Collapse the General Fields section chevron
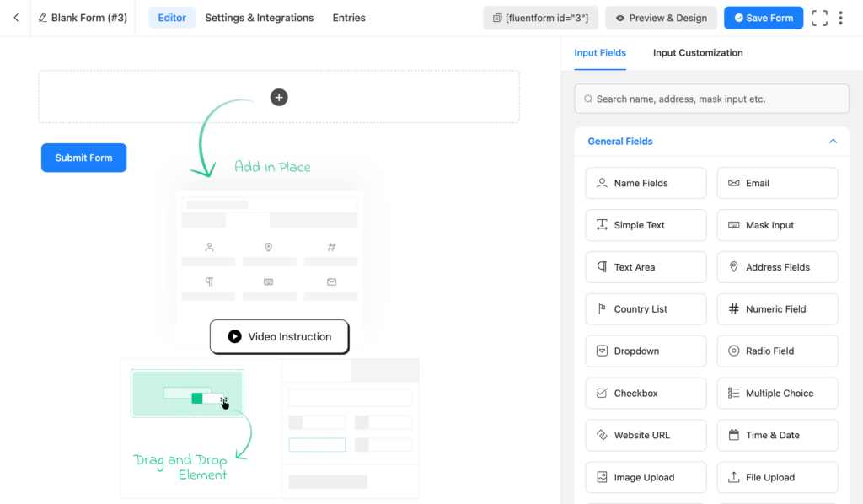This screenshot has width=863, height=504. tap(834, 142)
